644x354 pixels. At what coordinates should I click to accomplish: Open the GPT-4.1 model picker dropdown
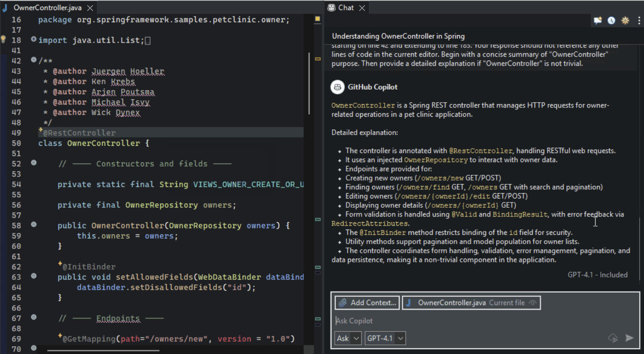click(385, 338)
